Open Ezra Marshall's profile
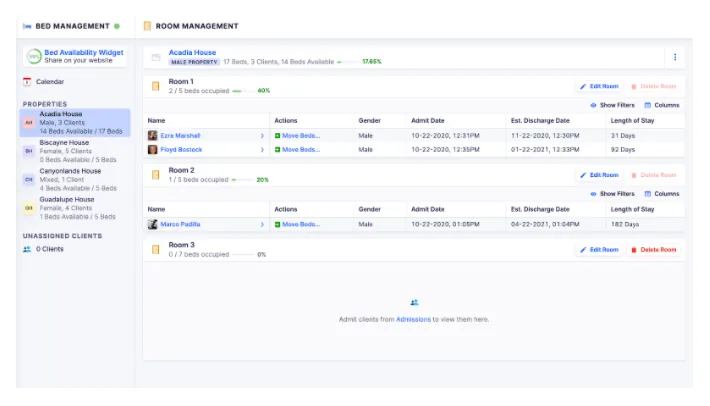This screenshot has width=710, height=406. 180,136
